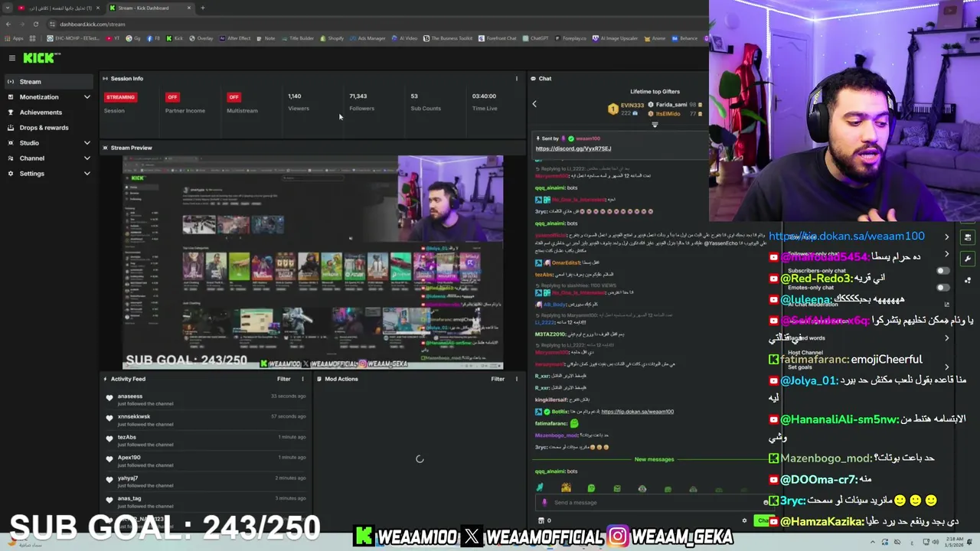Open chat settings gear icon
Image resolution: width=980 pixels, height=551 pixels.
point(744,520)
